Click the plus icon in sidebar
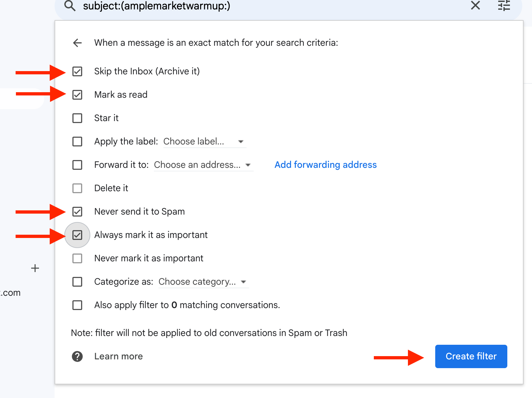532x398 pixels. (35, 268)
